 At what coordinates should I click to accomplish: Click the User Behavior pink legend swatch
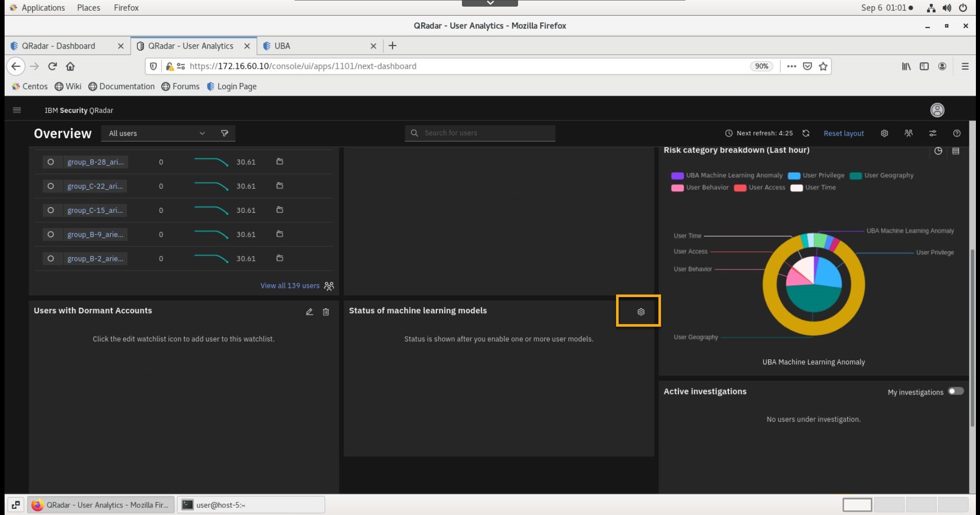point(677,188)
